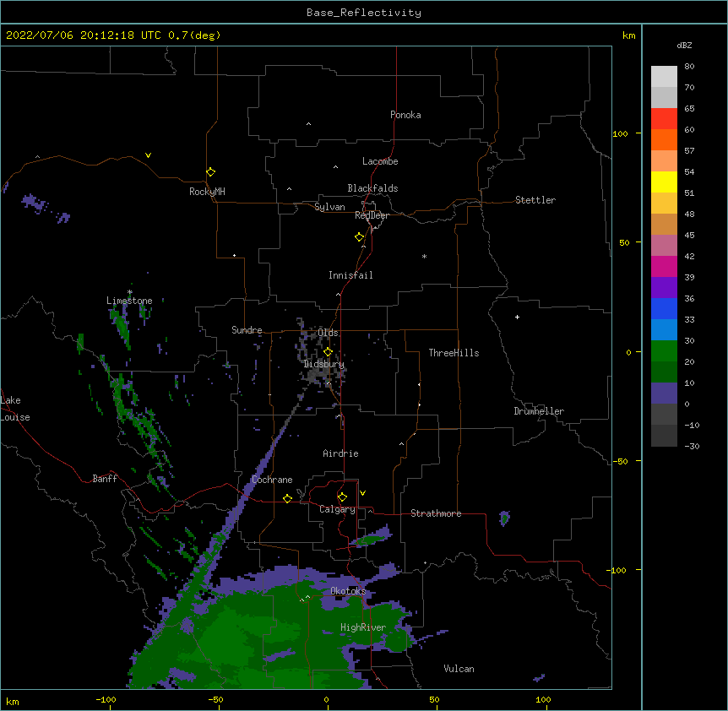Click the small purple echo east of Strathmore
The width and height of the screenshot is (728, 711).
(x=504, y=518)
